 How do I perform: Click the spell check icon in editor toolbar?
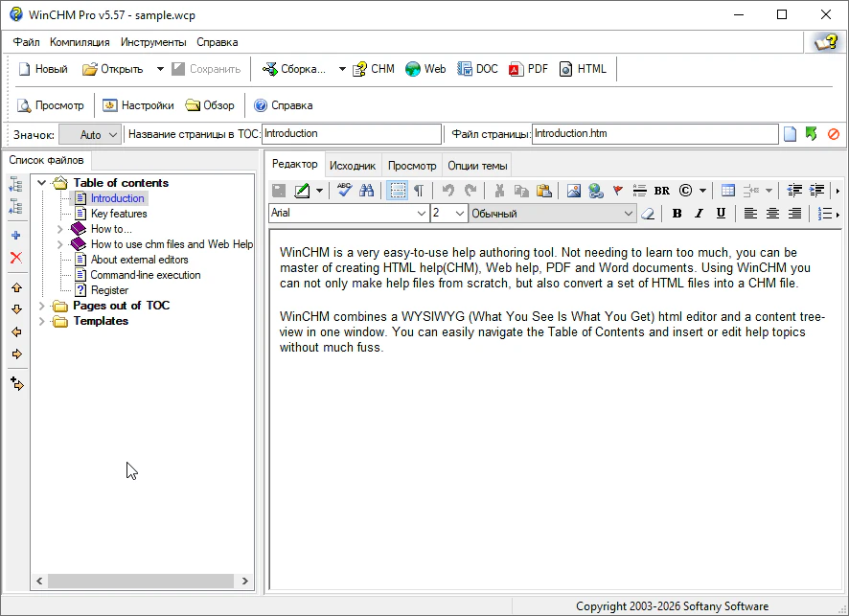pyautogui.click(x=345, y=191)
